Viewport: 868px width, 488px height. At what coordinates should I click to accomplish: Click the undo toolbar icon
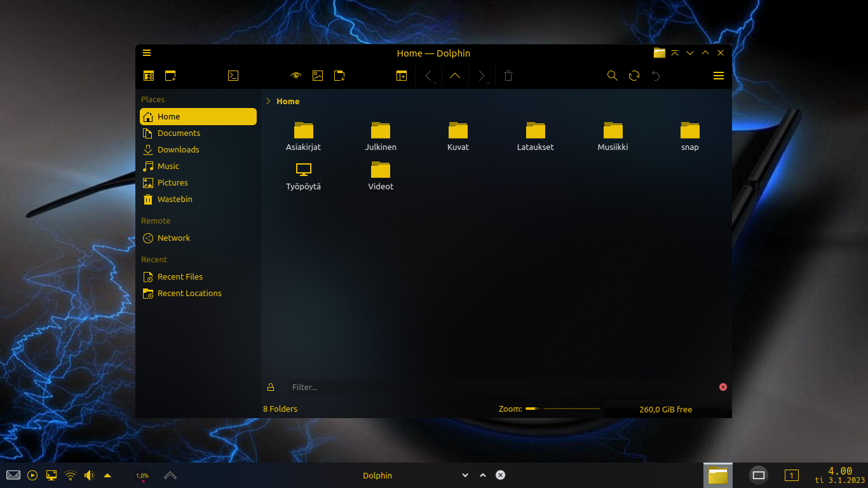point(656,76)
